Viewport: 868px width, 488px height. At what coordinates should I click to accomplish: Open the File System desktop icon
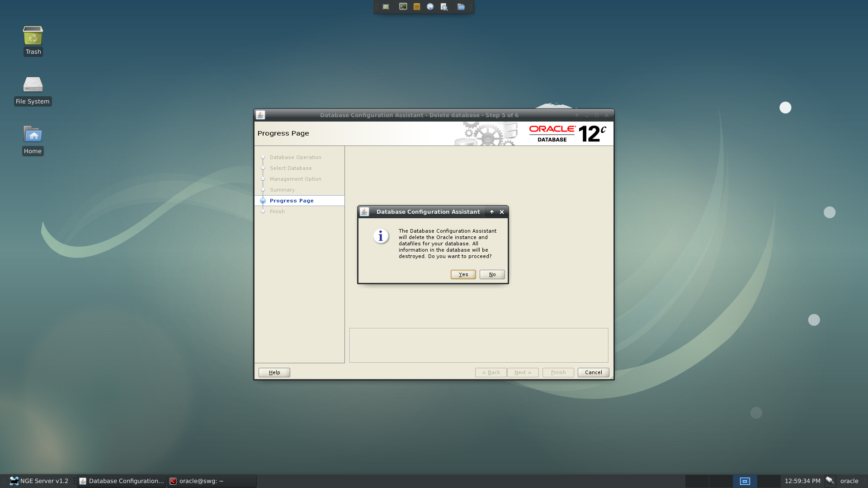tap(33, 90)
